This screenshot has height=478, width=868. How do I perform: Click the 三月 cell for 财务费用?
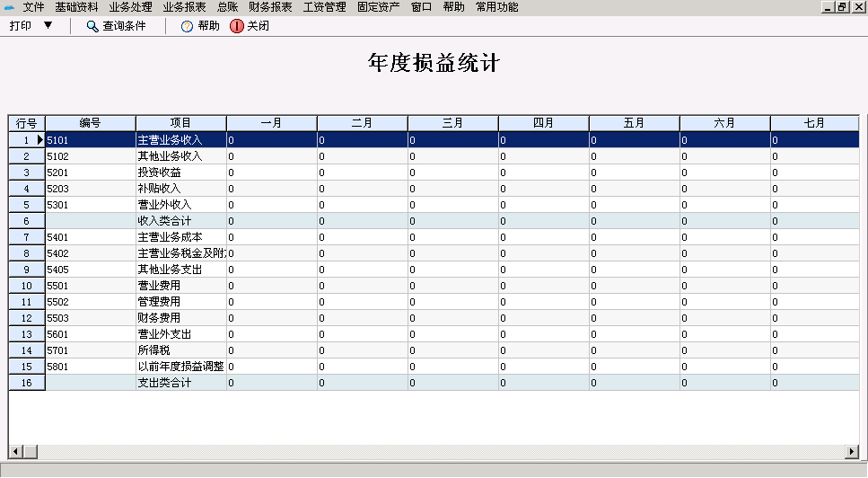click(x=452, y=318)
